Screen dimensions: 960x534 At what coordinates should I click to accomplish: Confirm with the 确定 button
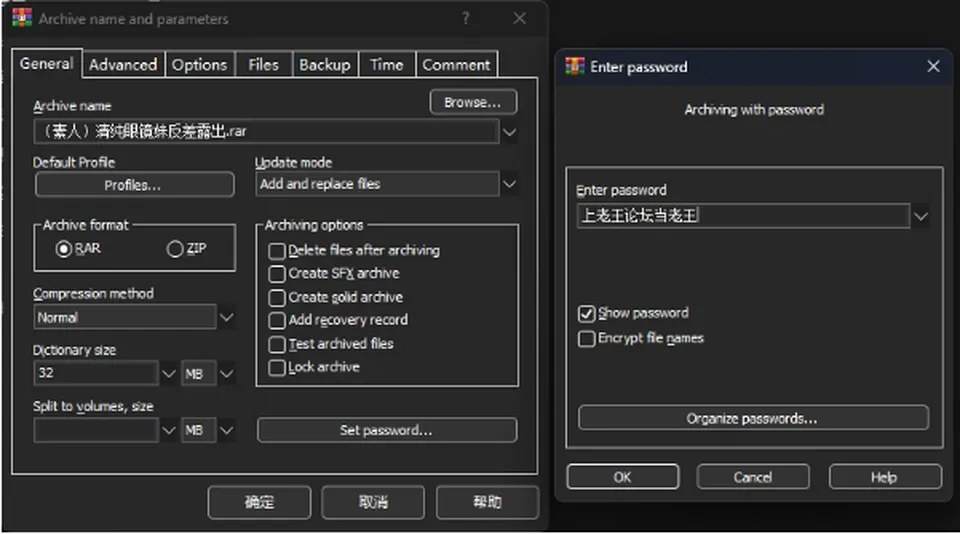[260, 502]
